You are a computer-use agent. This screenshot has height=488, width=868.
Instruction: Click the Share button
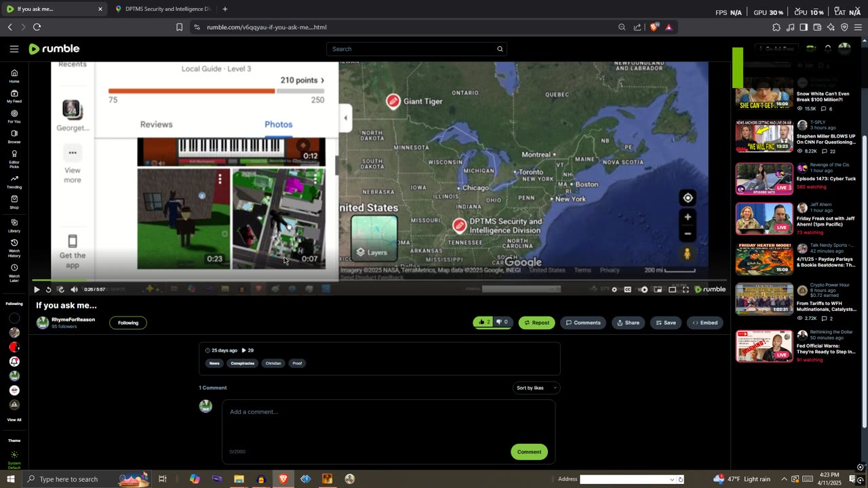(x=628, y=323)
